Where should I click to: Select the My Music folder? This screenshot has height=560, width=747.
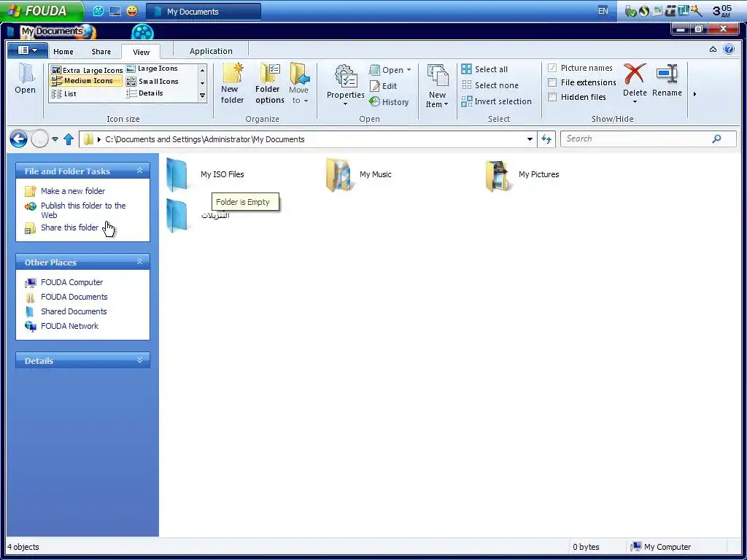tap(359, 175)
